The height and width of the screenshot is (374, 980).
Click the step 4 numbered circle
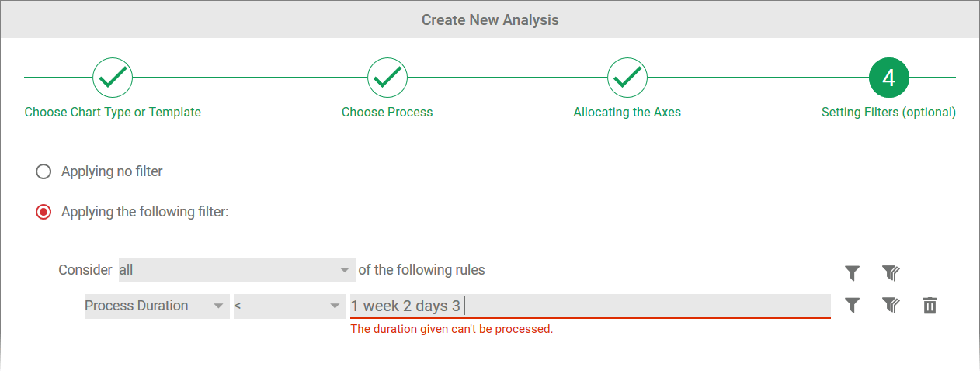click(x=889, y=77)
